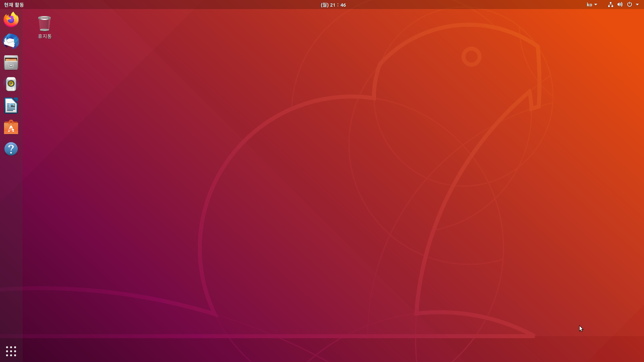644x362 pixels.
Task: Open the Help question mark icon
Action: (x=11, y=149)
